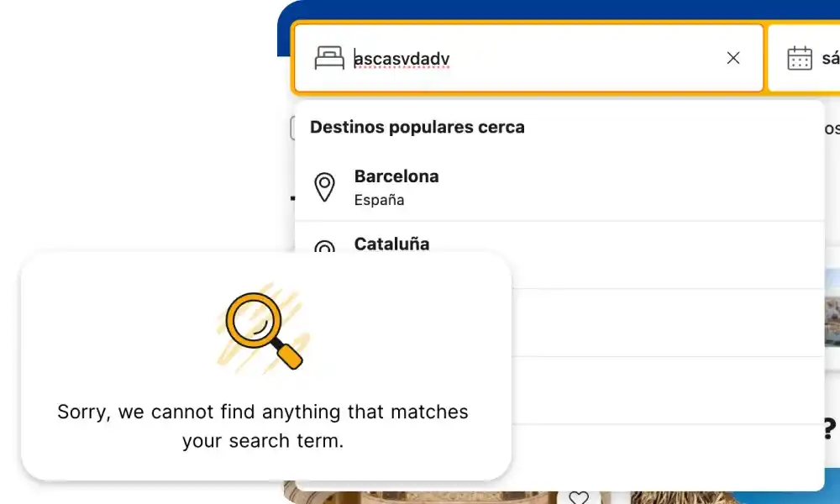Screen dimensions: 840x504
Task: Click the dark blue header bar
Action: [x=554, y=10]
